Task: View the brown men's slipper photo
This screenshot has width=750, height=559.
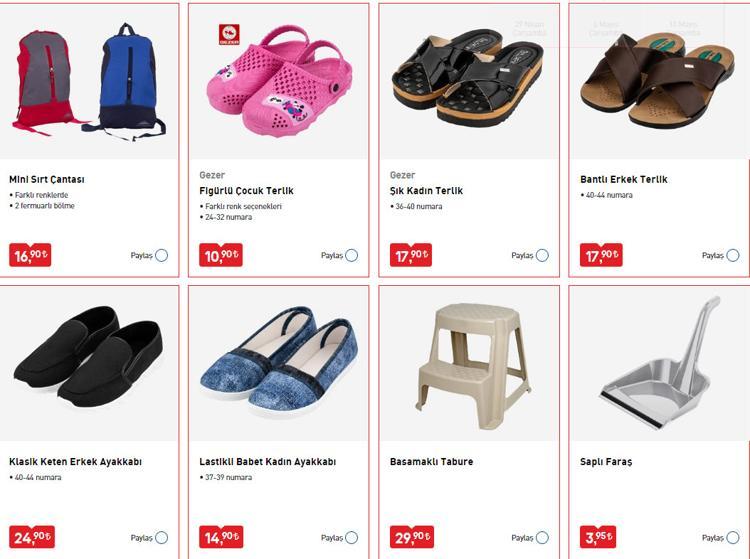Action: pos(657,79)
